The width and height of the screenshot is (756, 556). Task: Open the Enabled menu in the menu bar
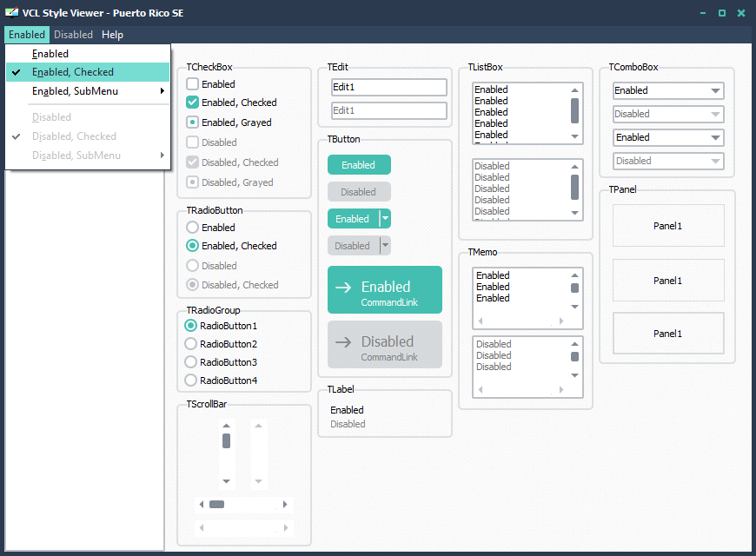click(27, 35)
